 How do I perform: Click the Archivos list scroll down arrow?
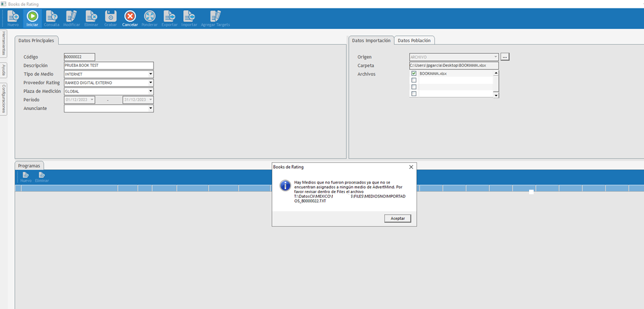(496, 95)
